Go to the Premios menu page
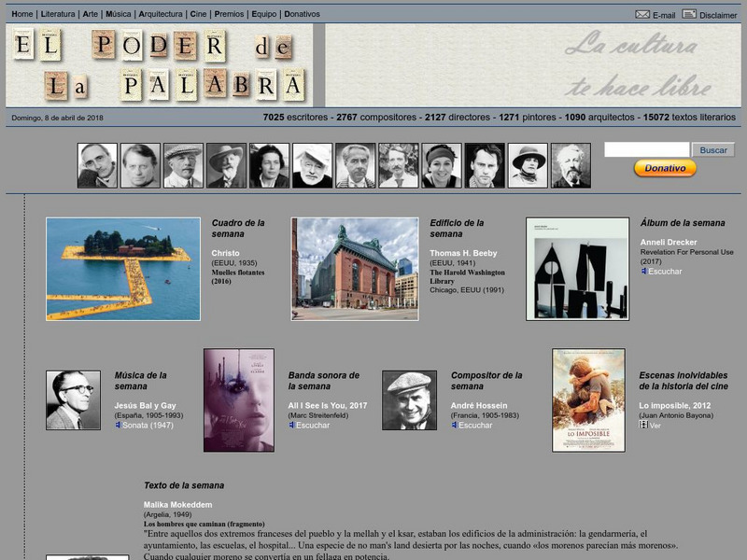The height and width of the screenshot is (560, 747). 230,14
